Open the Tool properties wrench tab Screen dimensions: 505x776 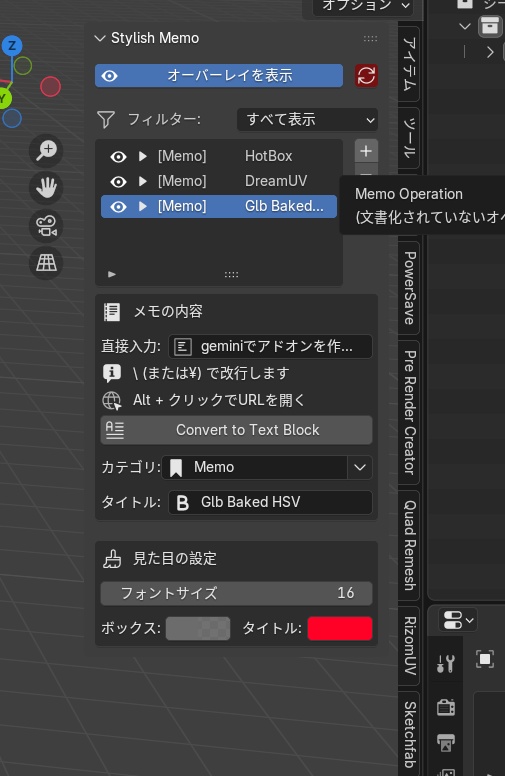pyautogui.click(x=446, y=663)
